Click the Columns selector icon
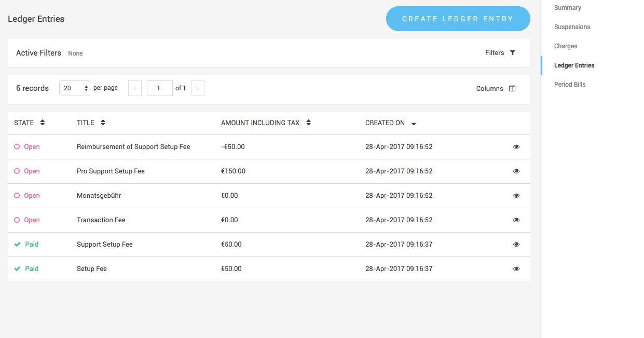The width and height of the screenshot is (644, 338). tap(512, 88)
